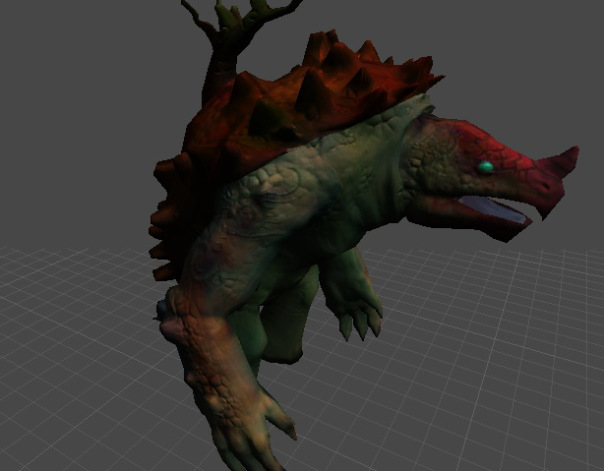Click the small raised foot's claws
The height and width of the screenshot is (471, 604).
[359, 321]
